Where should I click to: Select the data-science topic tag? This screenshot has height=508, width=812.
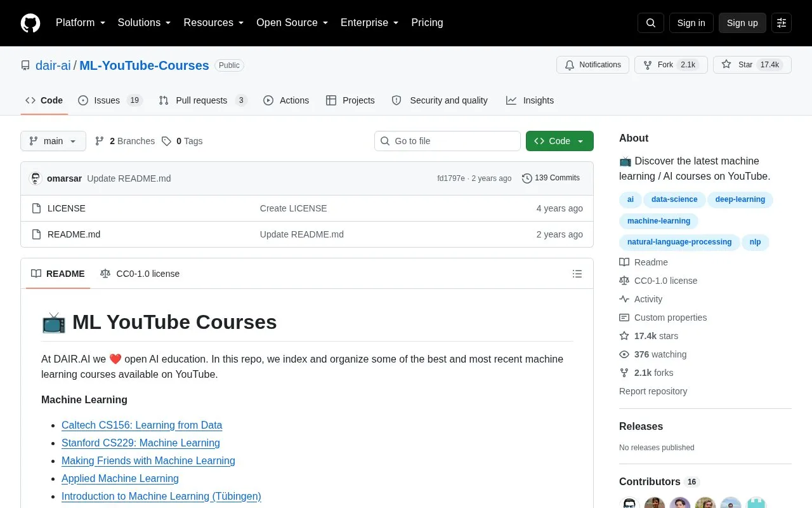[674, 199]
